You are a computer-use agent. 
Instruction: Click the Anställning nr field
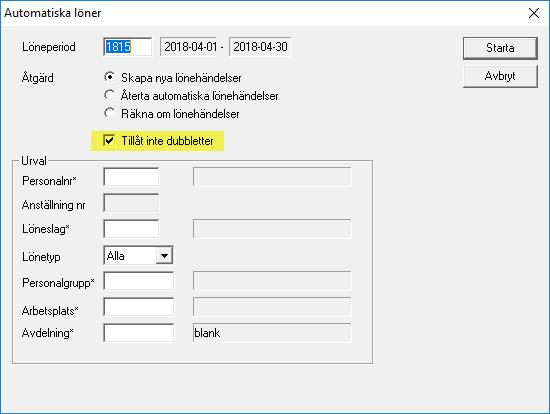[131, 203]
